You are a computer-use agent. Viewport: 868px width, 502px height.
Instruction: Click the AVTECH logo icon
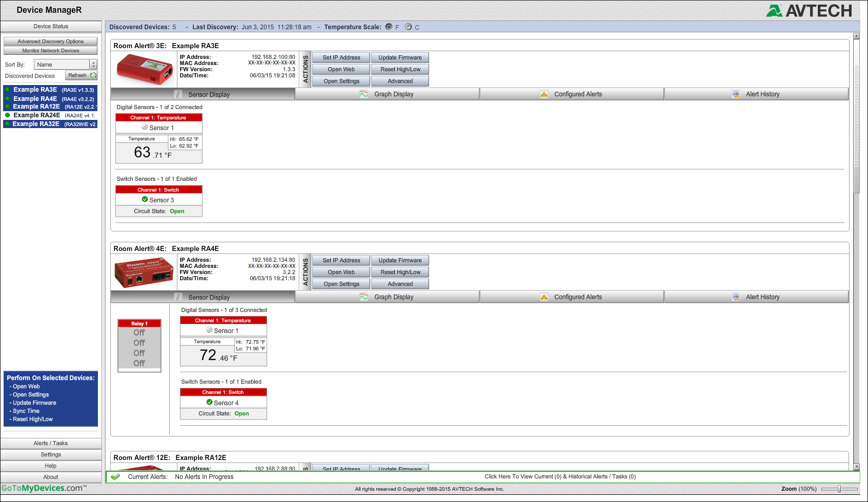pyautogui.click(x=774, y=11)
